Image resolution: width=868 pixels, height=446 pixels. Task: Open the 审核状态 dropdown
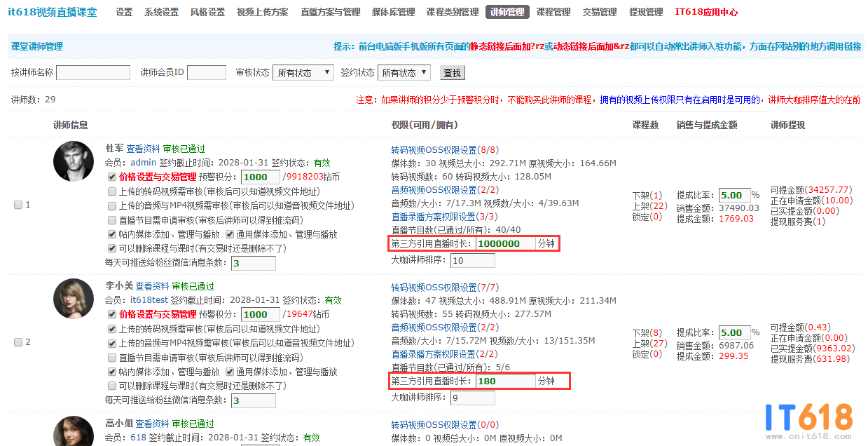304,73
